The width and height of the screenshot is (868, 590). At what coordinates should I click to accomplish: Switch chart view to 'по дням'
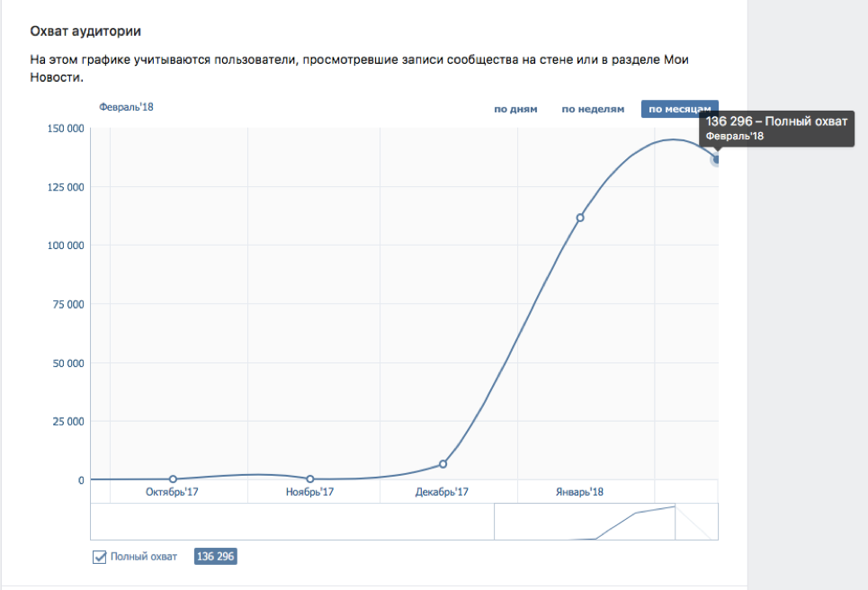pyautogui.click(x=515, y=109)
